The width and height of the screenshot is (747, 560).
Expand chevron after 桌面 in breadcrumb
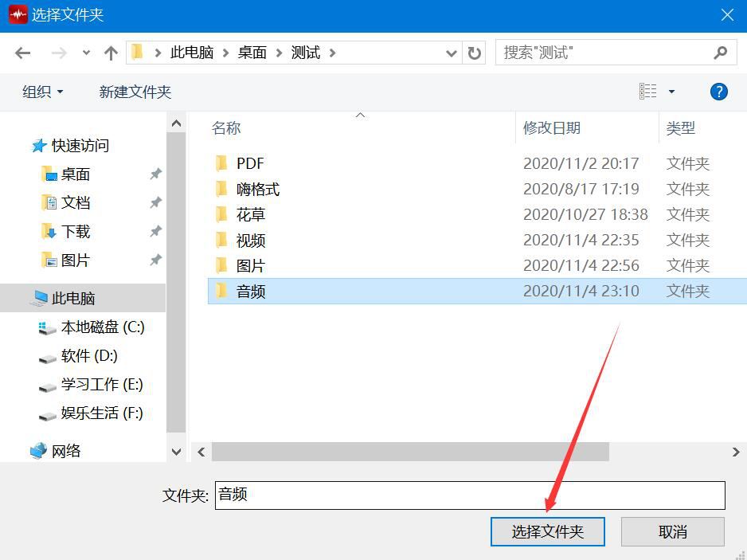click(x=280, y=53)
